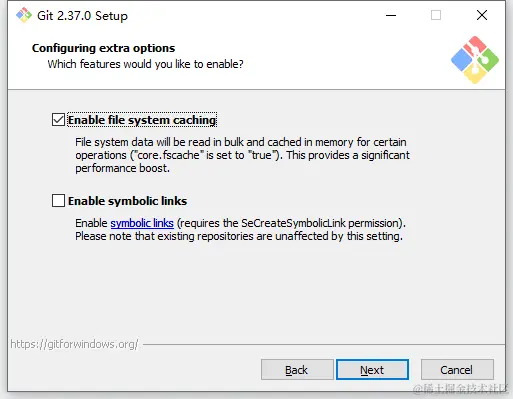The image size is (513, 399).
Task: Go back to the previous setup page
Action: (x=297, y=370)
